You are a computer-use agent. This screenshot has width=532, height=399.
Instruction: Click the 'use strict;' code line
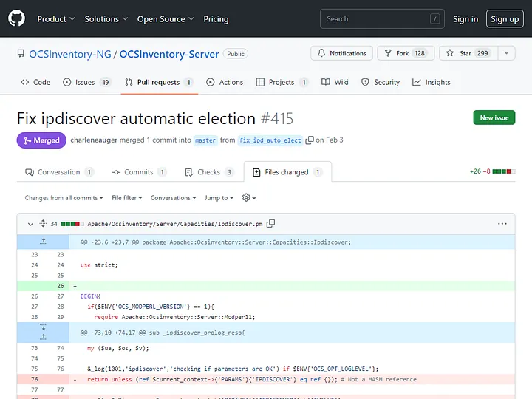tap(99, 265)
